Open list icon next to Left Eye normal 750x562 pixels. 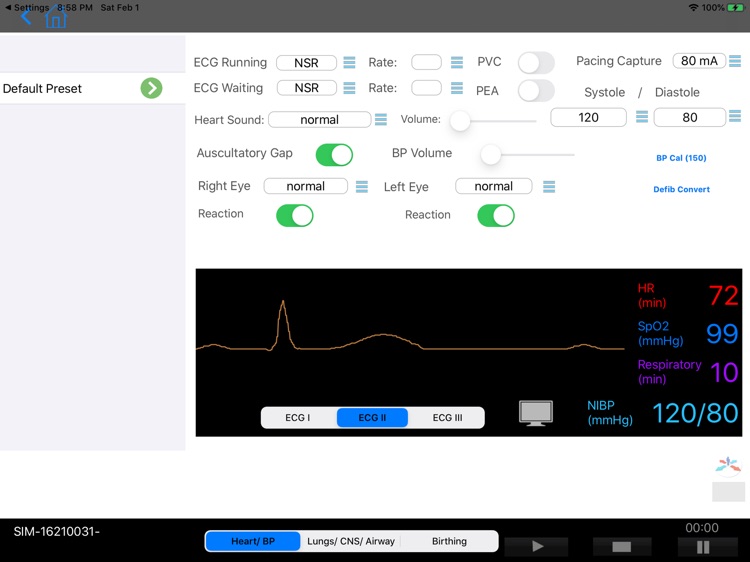[x=549, y=187]
